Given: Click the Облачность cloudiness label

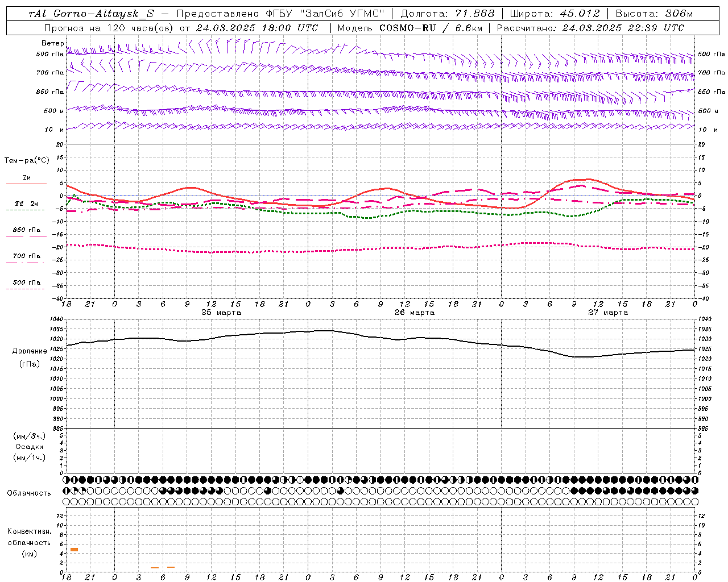Looking at the screenshot, I should tap(29, 493).
